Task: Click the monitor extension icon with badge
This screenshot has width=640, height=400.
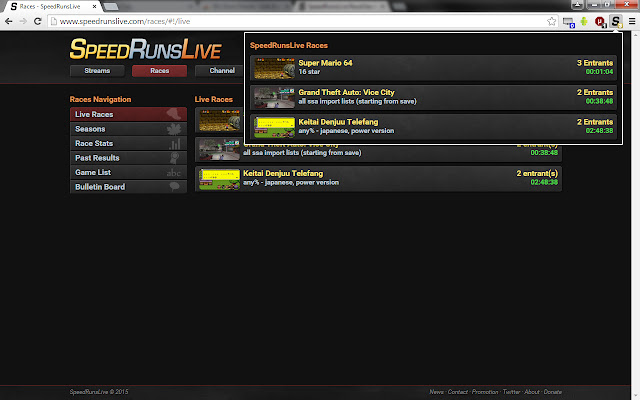Action: [568, 22]
